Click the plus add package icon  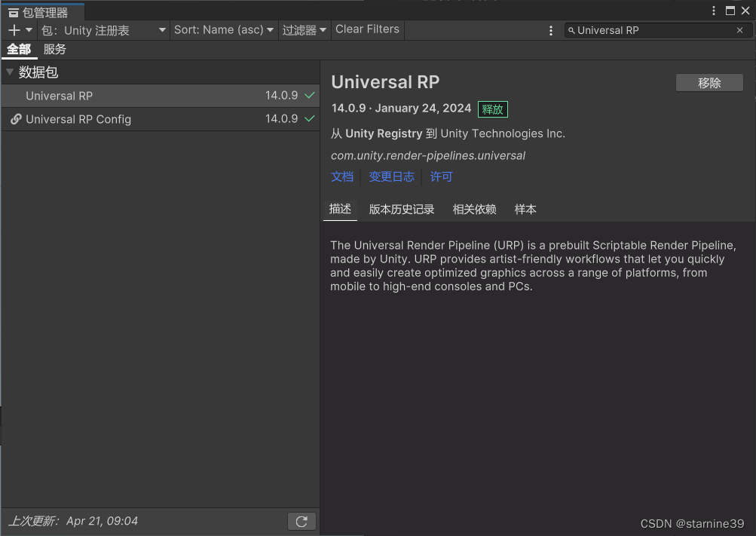tap(14, 30)
